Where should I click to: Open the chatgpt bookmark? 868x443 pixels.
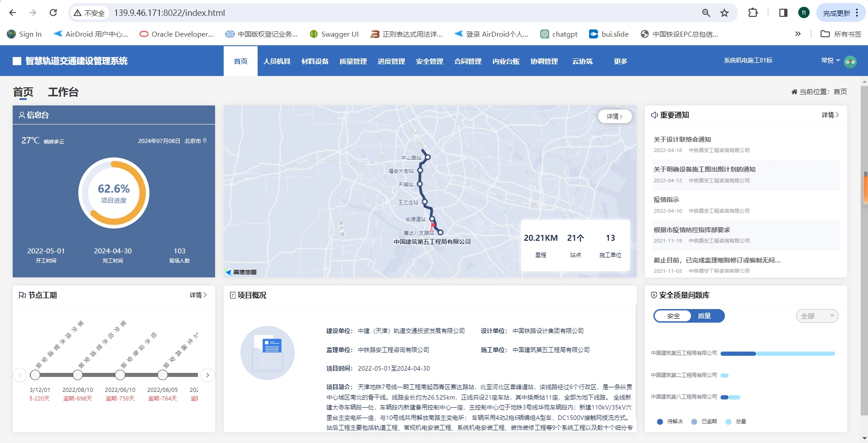pyautogui.click(x=559, y=34)
